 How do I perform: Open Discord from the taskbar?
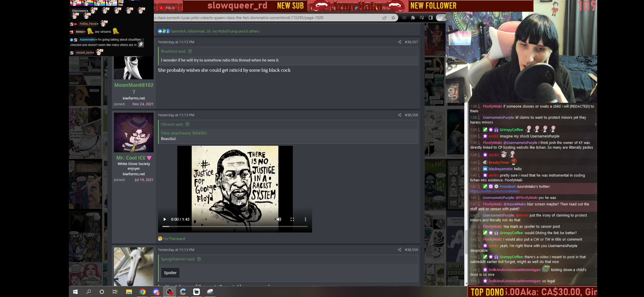click(156, 292)
